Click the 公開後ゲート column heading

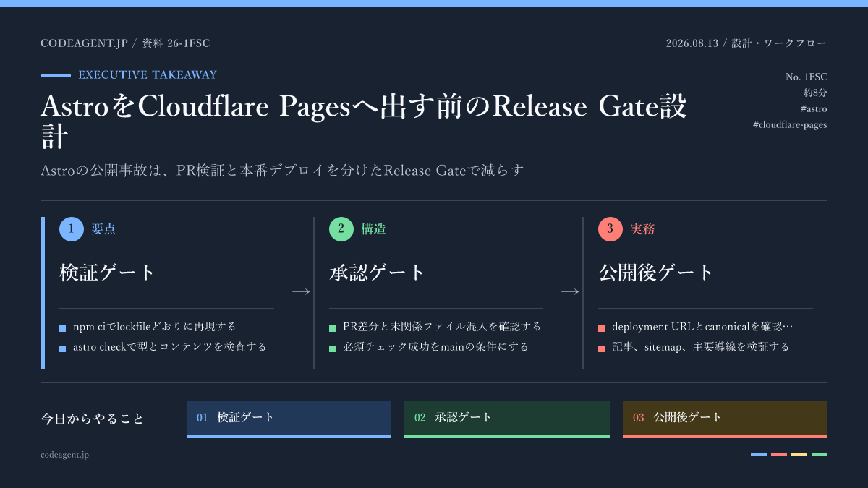pyautogui.click(x=656, y=273)
